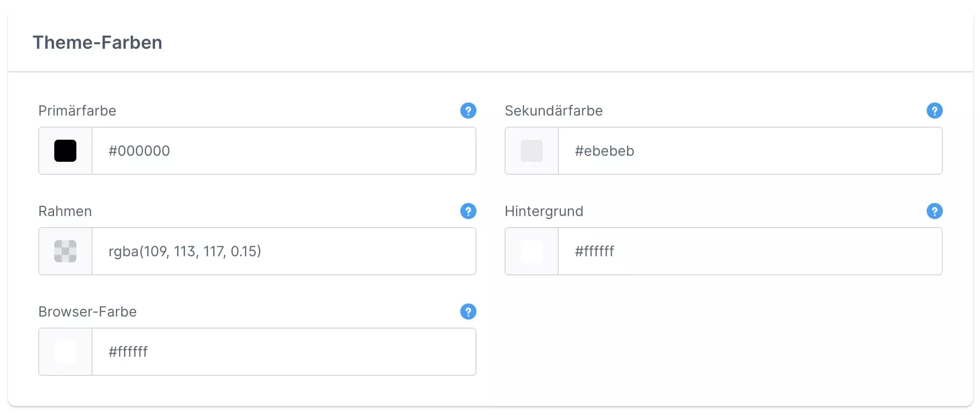Click the Rahmen checkered transparency swatch
The width and height of the screenshot is (980, 415).
tap(65, 251)
